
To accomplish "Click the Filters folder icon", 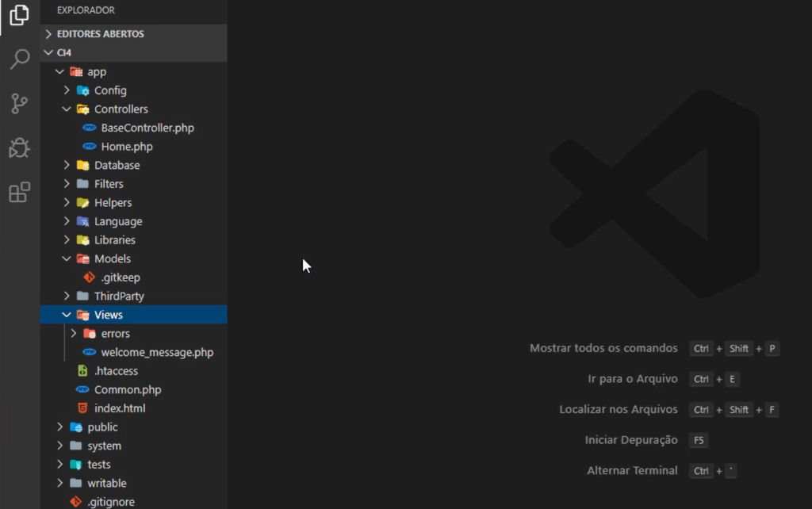I will (82, 184).
